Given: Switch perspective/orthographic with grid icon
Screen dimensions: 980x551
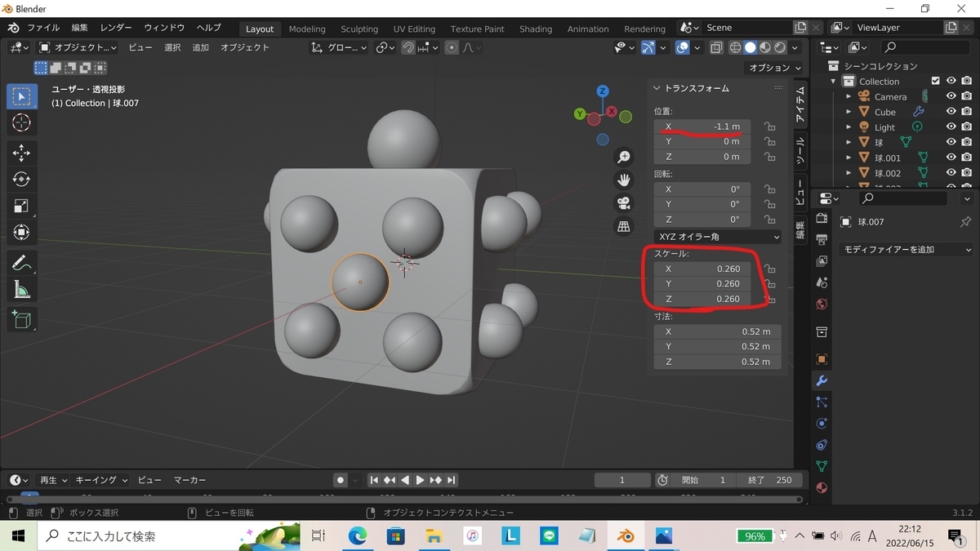Looking at the screenshot, I should (x=624, y=226).
